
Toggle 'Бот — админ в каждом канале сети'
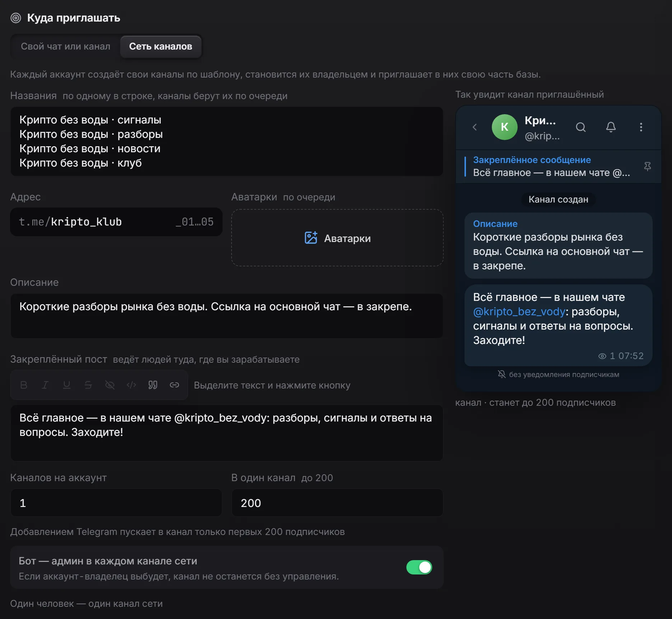(x=419, y=567)
